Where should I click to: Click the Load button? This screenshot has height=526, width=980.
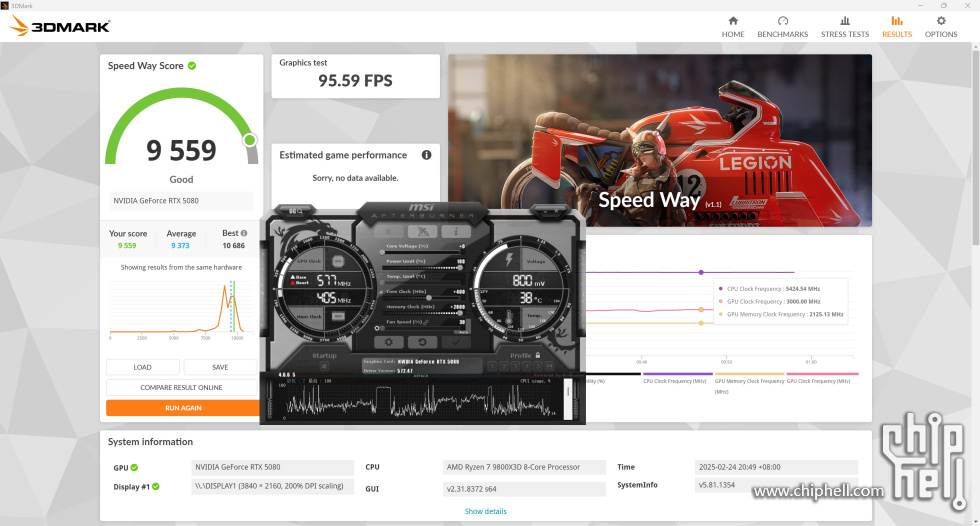[x=142, y=367]
